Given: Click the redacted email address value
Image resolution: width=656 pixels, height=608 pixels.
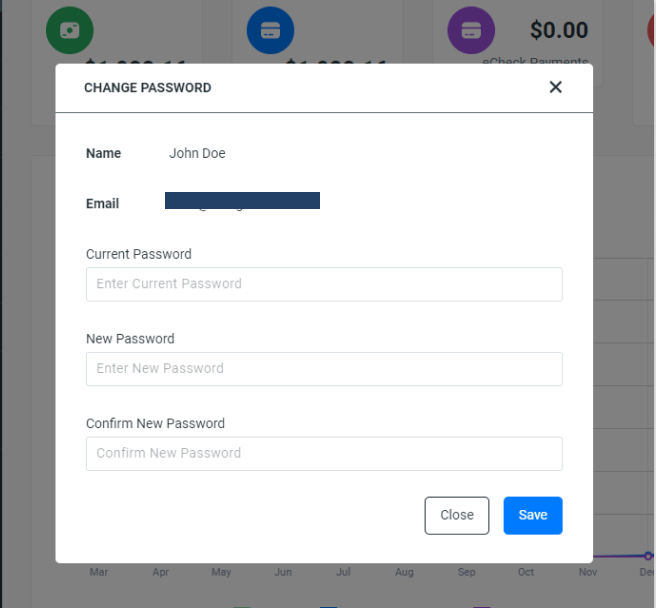Looking at the screenshot, I should click(242, 200).
